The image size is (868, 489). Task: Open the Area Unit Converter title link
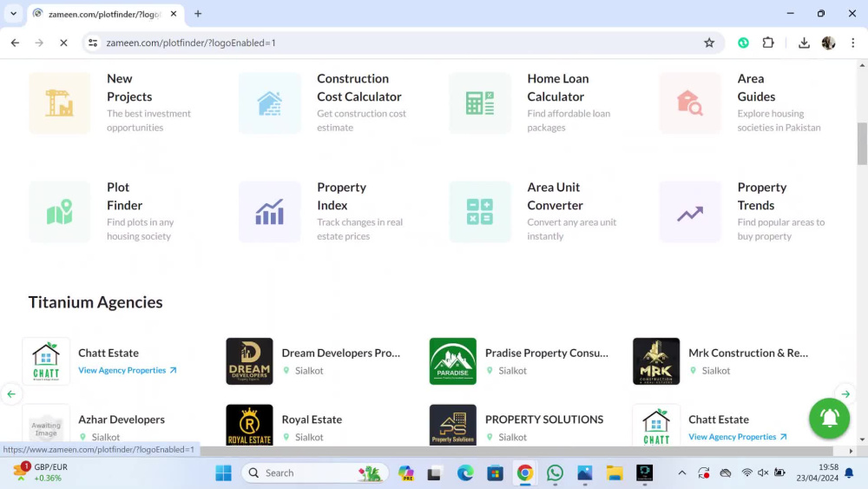pos(555,196)
